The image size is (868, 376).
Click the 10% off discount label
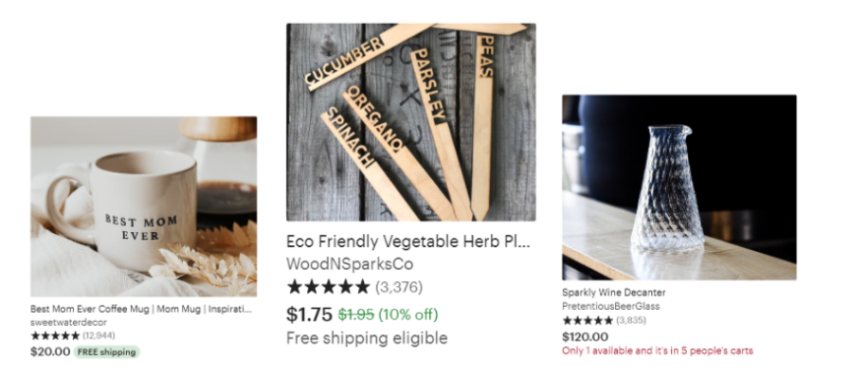[408, 314]
